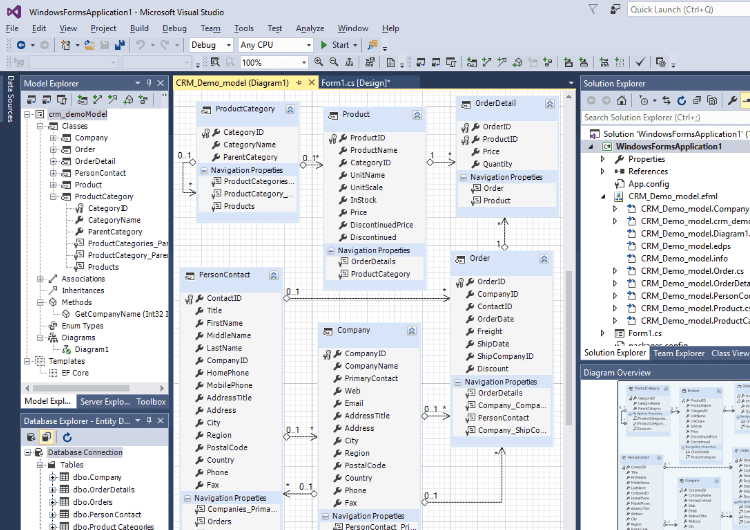Viewport: 750px width, 530px height.
Task: Pin the Model Explorer panel
Action: click(148, 84)
